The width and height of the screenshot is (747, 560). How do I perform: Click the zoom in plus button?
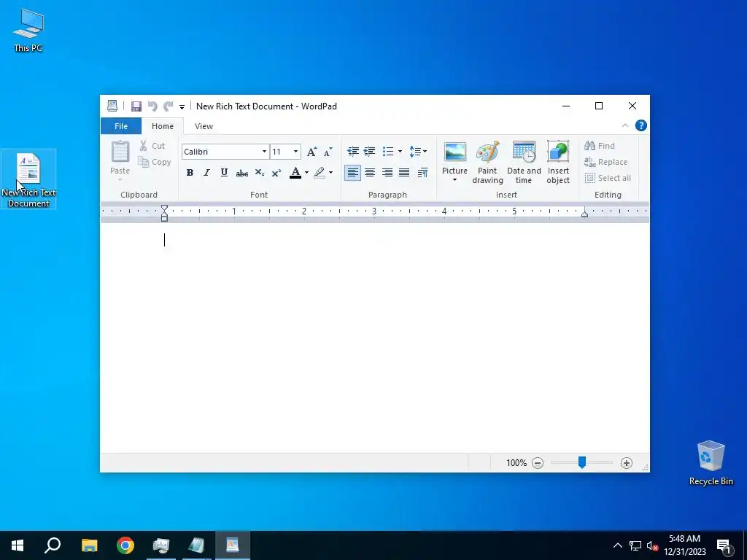click(627, 463)
